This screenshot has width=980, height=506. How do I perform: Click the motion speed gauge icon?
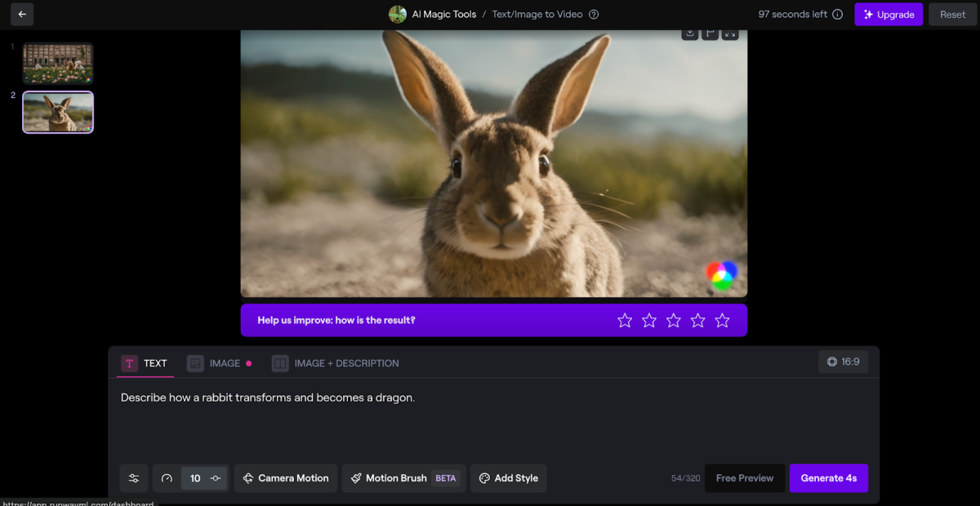click(167, 478)
